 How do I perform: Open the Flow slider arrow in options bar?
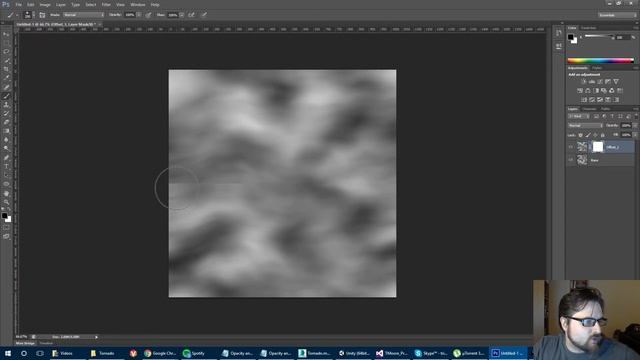pyautogui.click(x=182, y=15)
